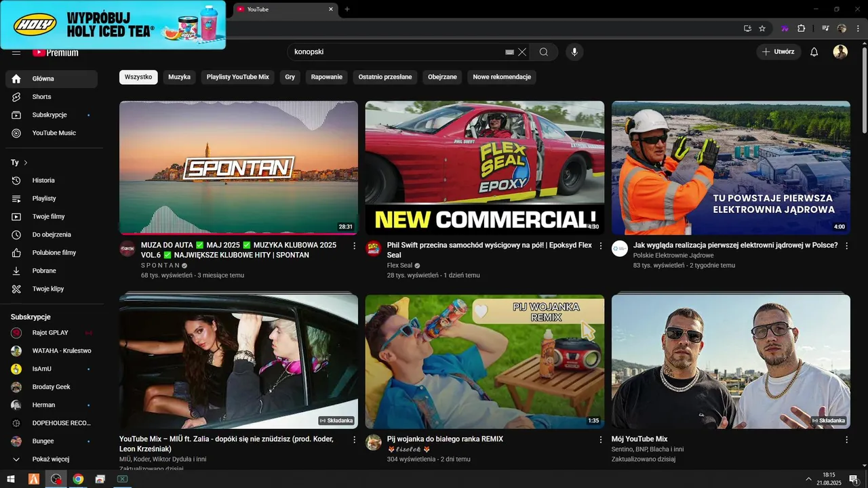Expand subscriptions with Pokaż więcej
Viewport: 868px width, 488px height.
pos(52,459)
